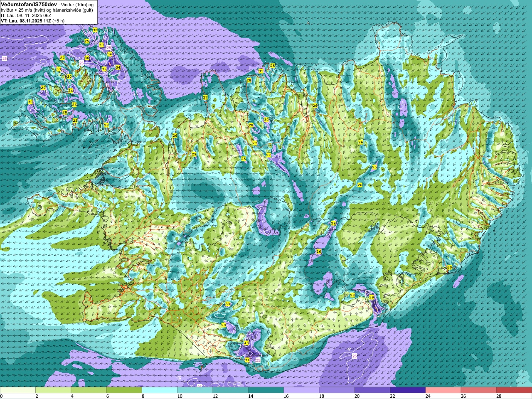Click the 16–18 m/s lavender legend swatch
Image resolution: width=532 pixels, height=399 pixels.
click(301, 390)
